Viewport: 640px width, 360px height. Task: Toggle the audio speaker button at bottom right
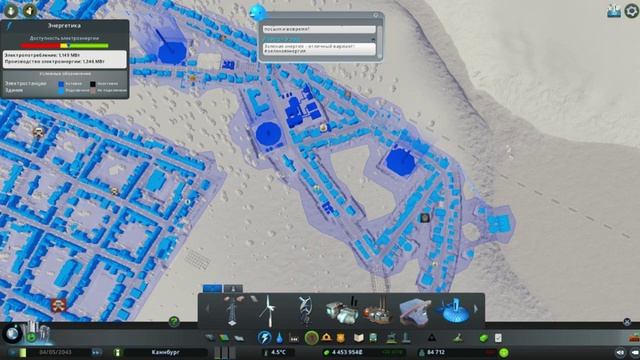point(620,352)
